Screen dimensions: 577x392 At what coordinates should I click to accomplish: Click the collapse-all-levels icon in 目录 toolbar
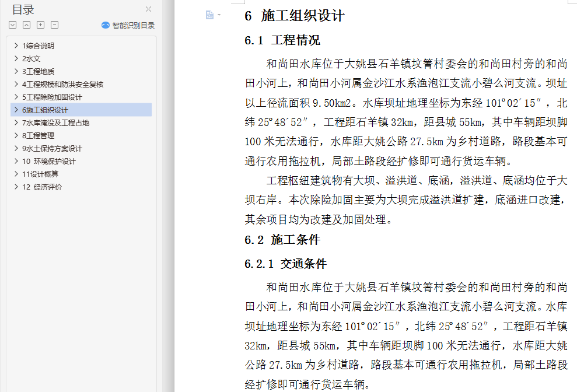(26, 25)
